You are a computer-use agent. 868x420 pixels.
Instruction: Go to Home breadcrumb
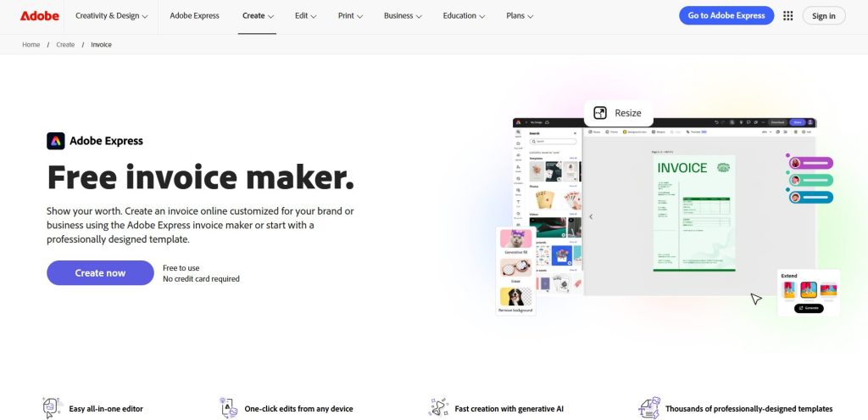click(x=31, y=44)
